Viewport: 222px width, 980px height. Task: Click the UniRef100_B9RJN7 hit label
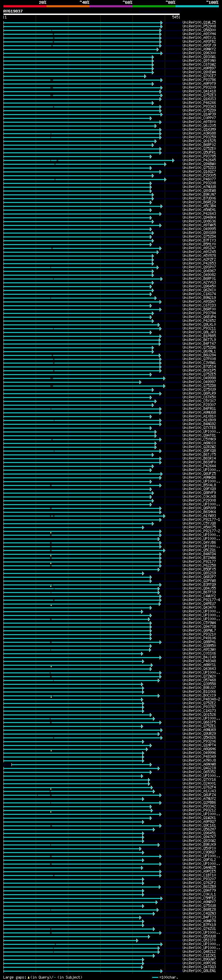tap(199, 194)
